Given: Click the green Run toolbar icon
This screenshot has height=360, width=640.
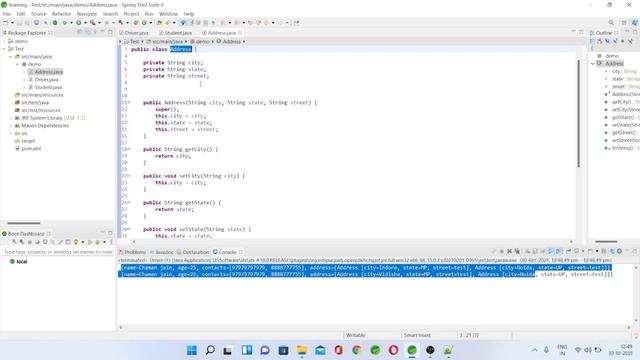Looking at the screenshot, I should coord(78,23).
